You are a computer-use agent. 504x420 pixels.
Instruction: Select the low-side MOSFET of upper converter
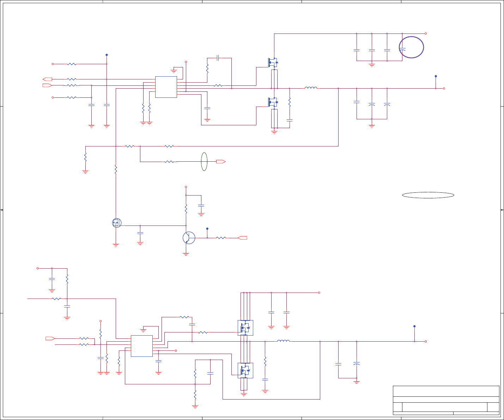click(x=273, y=102)
